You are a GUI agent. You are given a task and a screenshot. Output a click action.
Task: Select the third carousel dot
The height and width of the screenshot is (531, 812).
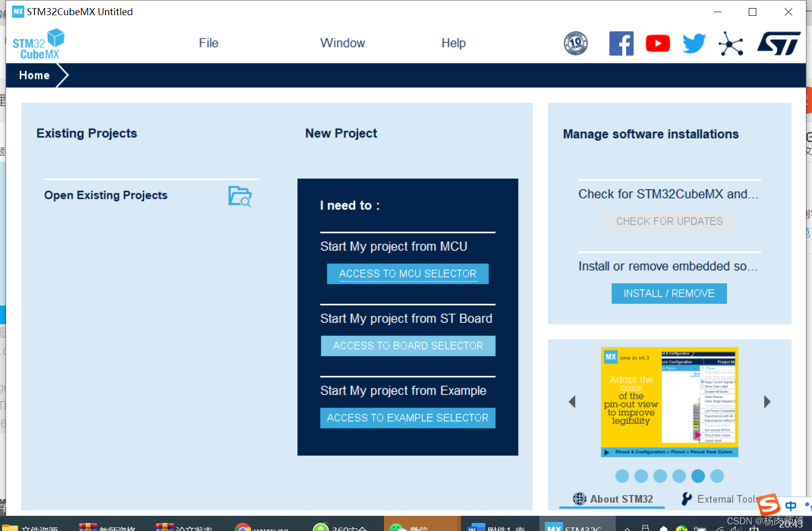click(660, 476)
